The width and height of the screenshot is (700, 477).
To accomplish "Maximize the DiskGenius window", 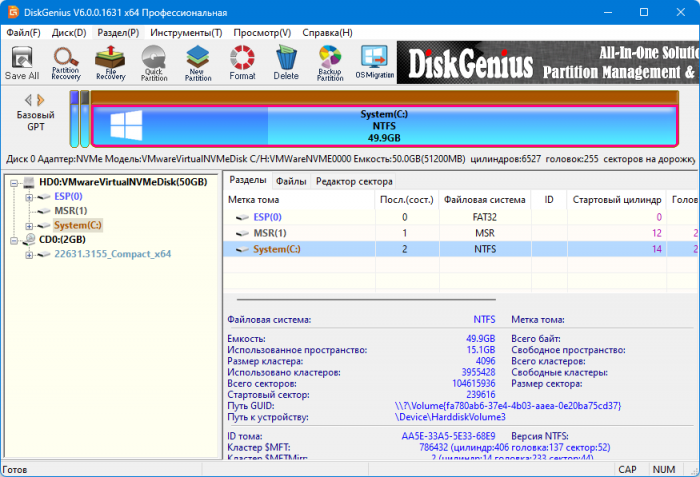I will point(644,12).
